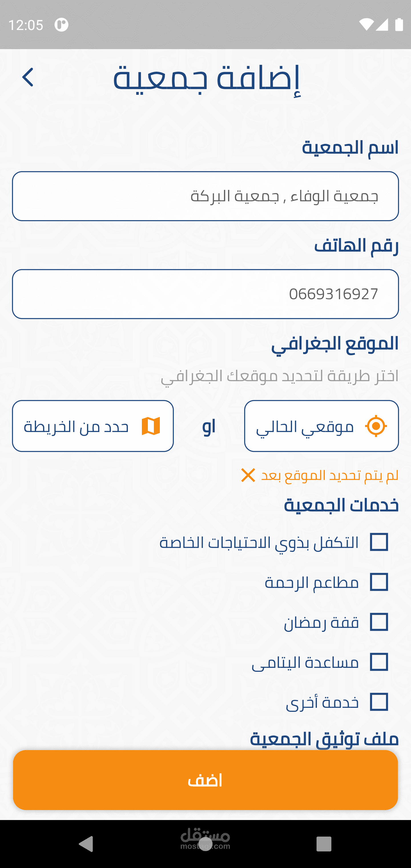Tap the battery icon in status bar
This screenshot has height=868, width=411.
[x=399, y=25]
